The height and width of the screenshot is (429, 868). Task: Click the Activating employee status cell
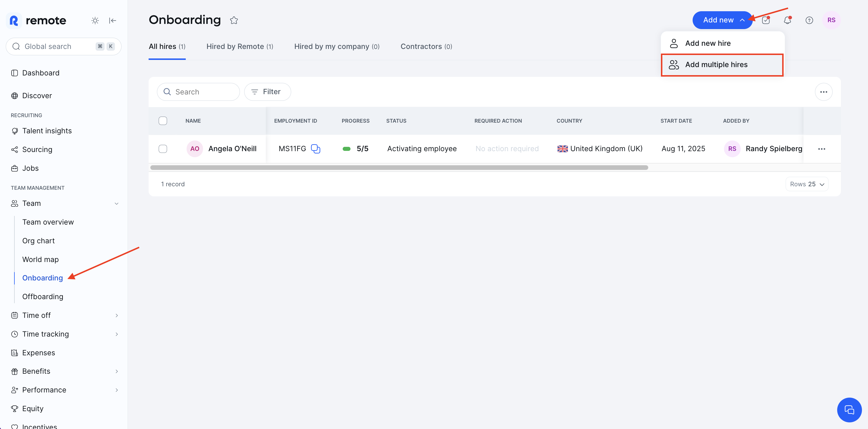(x=422, y=149)
